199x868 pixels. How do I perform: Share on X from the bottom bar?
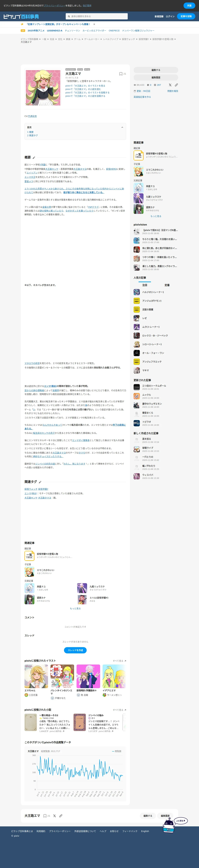(x=54, y=816)
